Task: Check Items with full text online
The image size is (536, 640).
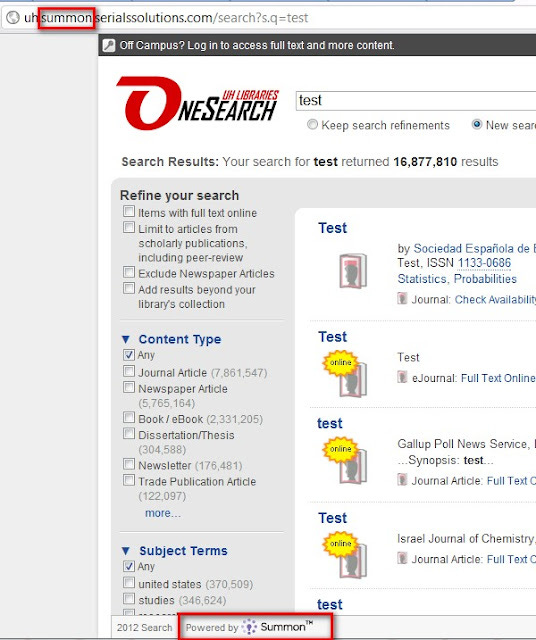Action: [129, 211]
